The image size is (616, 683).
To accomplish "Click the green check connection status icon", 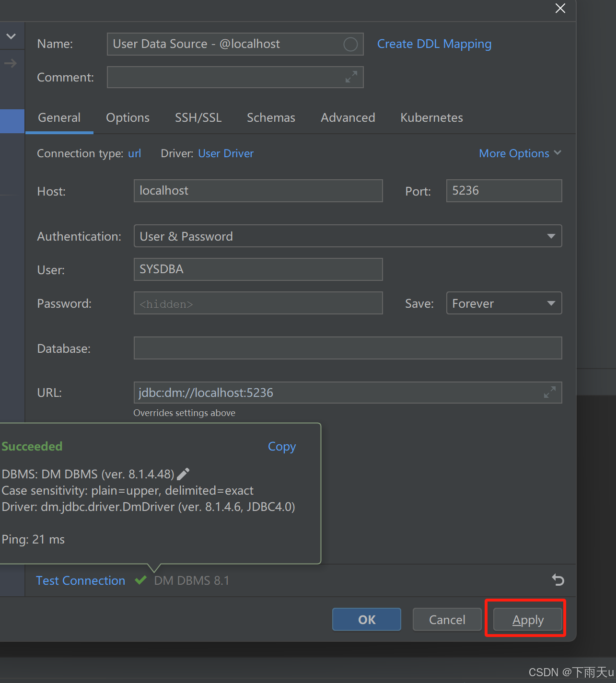I will coord(140,580).
